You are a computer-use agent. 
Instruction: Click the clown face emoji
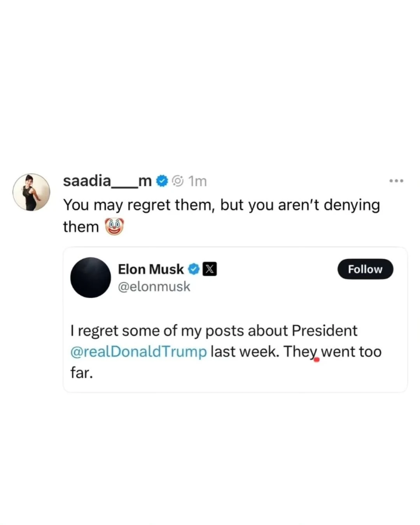tap(114, 227)
